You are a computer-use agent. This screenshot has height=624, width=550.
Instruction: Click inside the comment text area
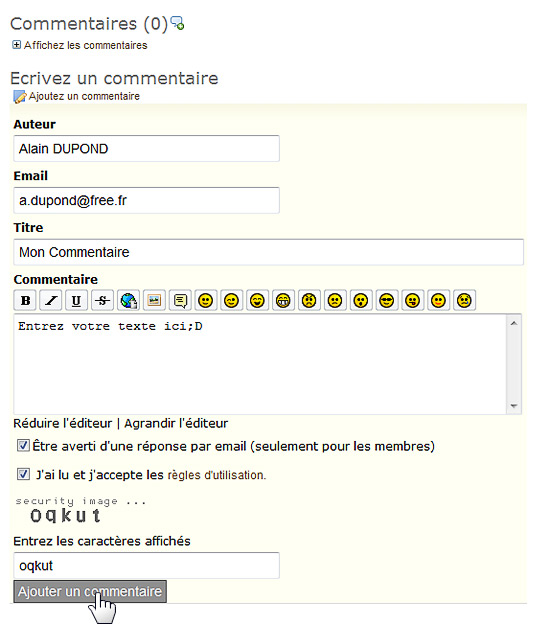[x=260, y=364]
